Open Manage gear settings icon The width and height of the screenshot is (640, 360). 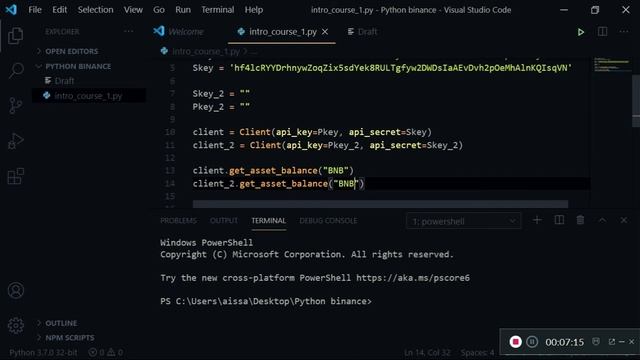[x=16, y=325]
